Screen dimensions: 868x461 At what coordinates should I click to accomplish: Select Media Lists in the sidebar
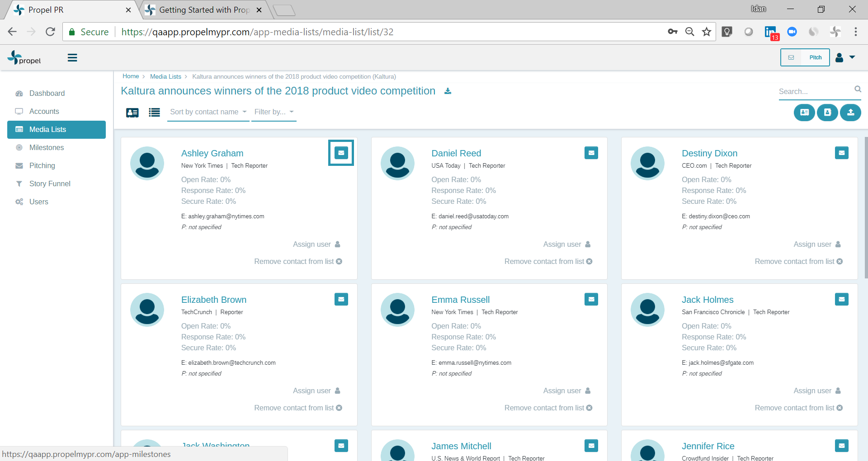click(57, 129)
